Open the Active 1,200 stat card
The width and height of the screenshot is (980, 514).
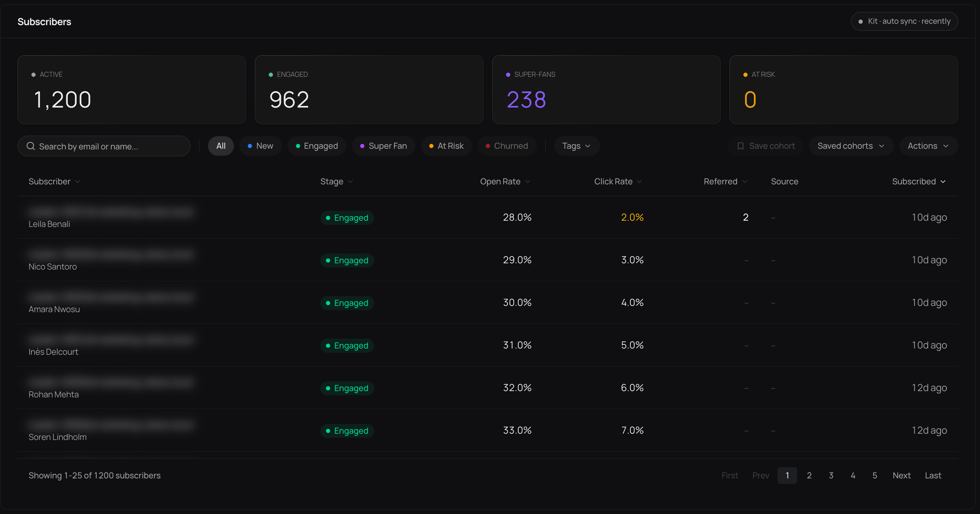pos(132,90)
